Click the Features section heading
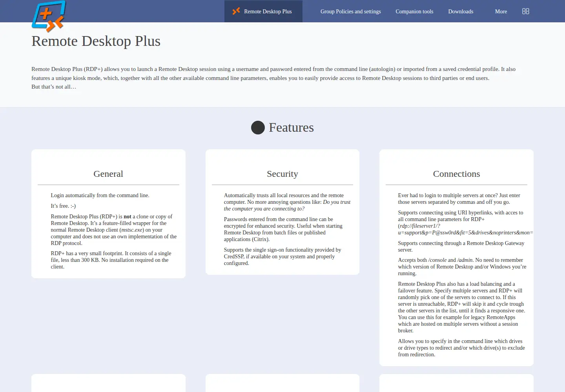This screenshot has height=392, width=565. point(291,127)
